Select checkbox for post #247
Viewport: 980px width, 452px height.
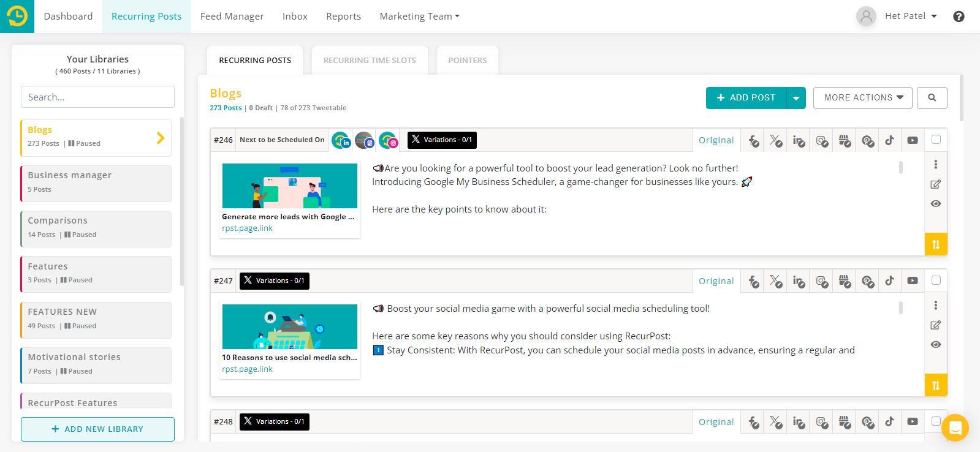tap(936, 281)
